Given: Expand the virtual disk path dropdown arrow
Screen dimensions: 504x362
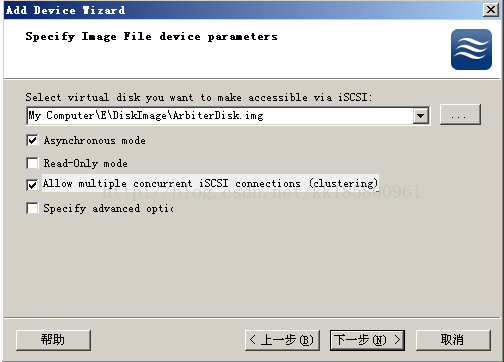Looking at the screenshot, I should (x=421, y=116).
